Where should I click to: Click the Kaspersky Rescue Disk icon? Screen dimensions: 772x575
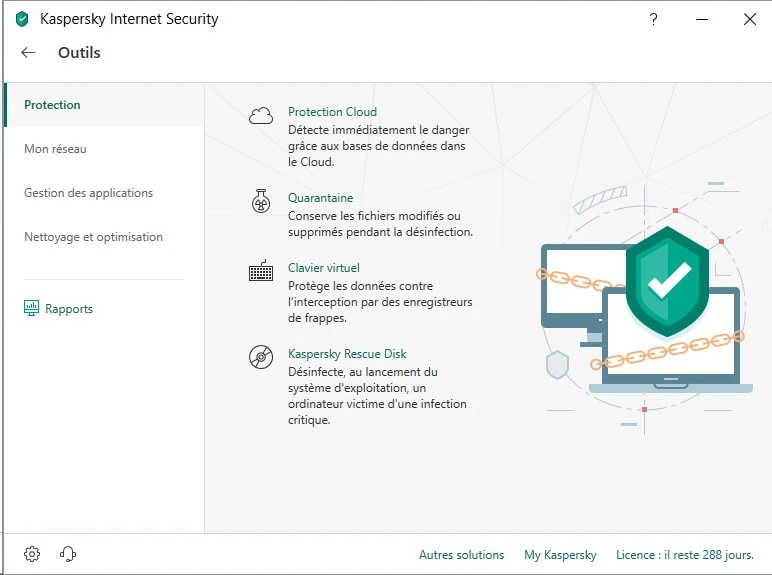coord(261,357)
